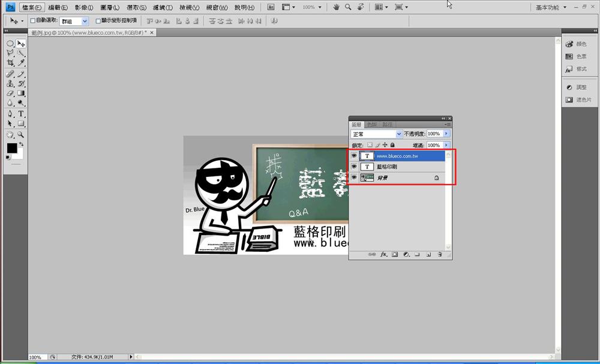The image size is (600, 364).
Task: Switch to the 路徑 tab
Action: point(387,125)
